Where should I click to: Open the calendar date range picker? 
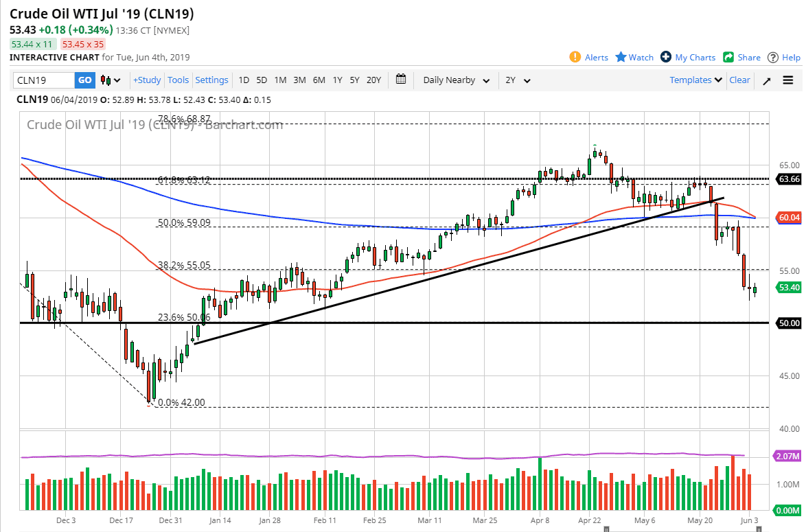pyautogui.click(x=402, y=80)
